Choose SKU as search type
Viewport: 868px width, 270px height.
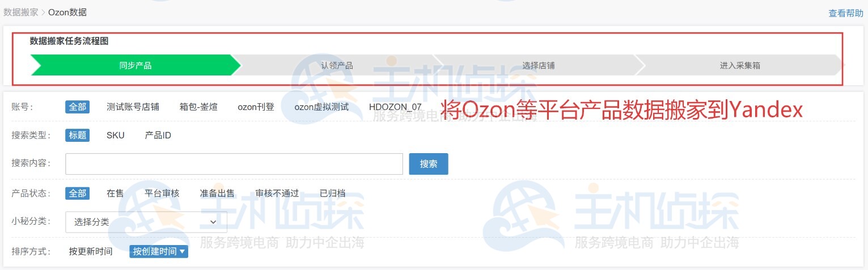116,135
